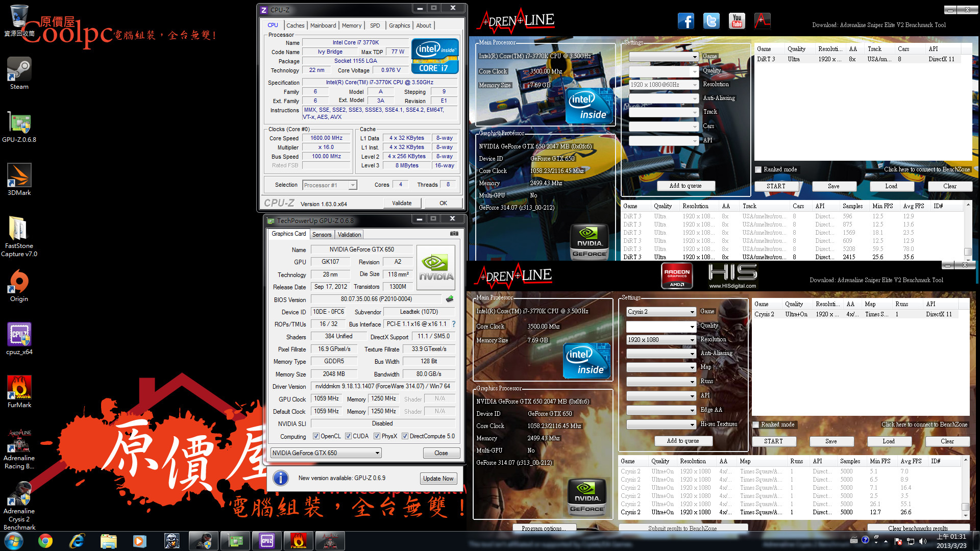Click the Facebook icon in Adrenaline header
This screenshot has height=551, width=980.
click(686, 21)
